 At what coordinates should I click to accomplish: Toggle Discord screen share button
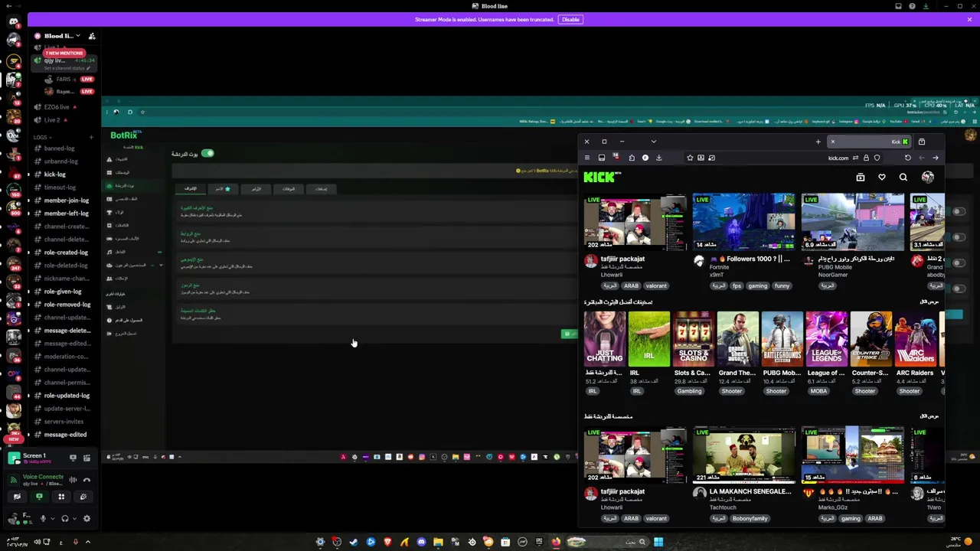tap(39, 497)
